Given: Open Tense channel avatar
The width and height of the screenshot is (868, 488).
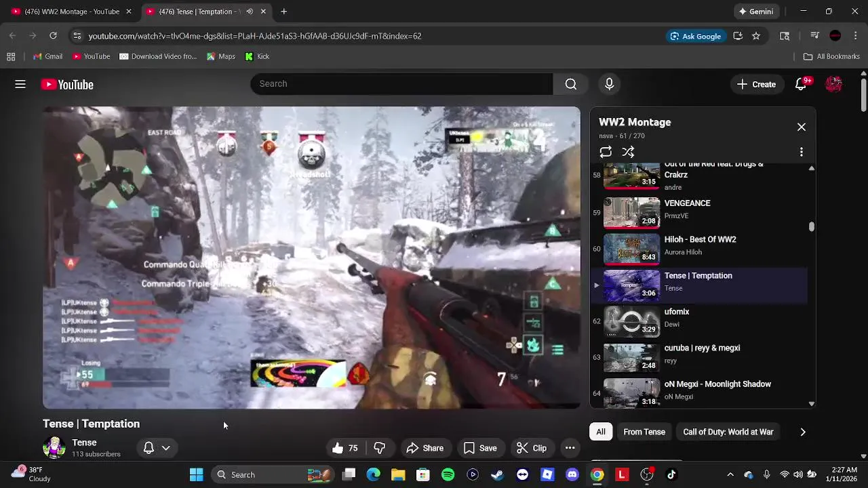Looking at the screenshot, I should click(54, 448).
